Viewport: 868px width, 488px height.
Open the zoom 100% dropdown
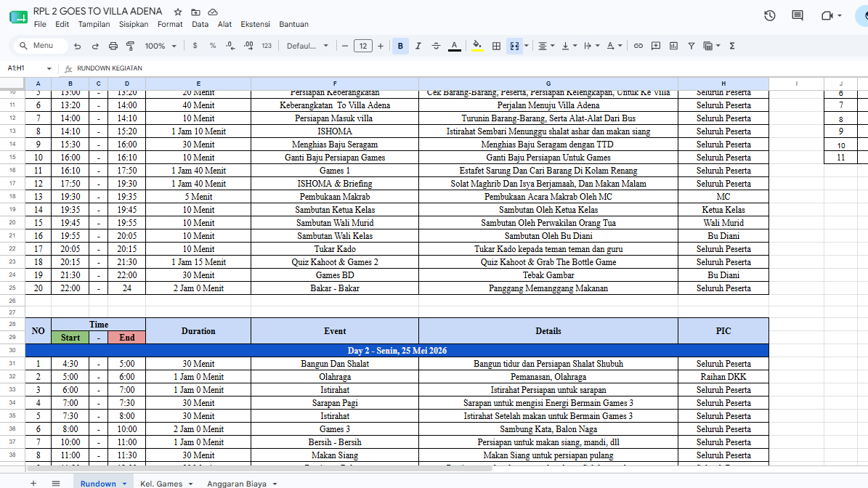(x=161, y=46)
